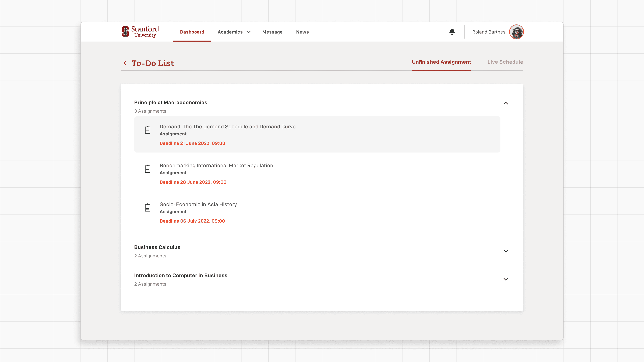
Task: Navigate to the News section
Action: (x=302, y=32)
